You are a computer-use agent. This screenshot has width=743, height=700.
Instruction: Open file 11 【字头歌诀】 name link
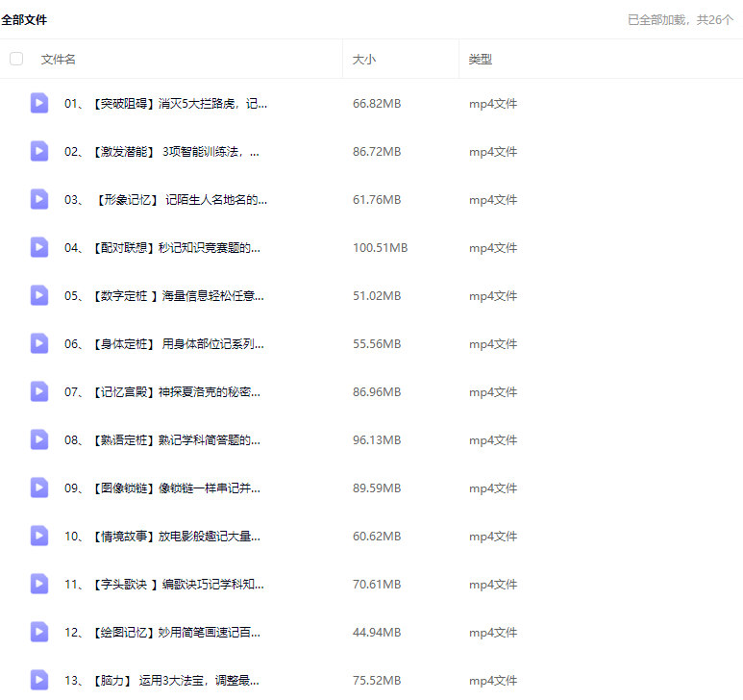pyautogui.click(x=163, y=585)
